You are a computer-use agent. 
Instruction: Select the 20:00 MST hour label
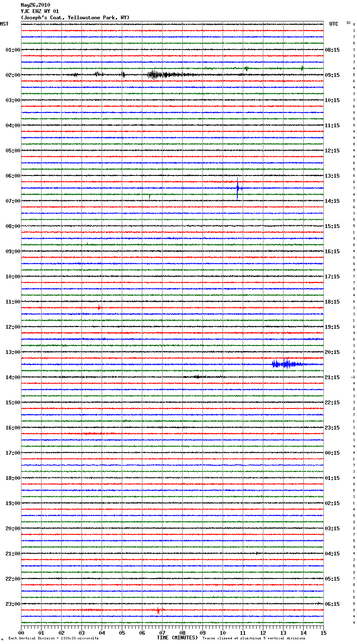(13, 529)
